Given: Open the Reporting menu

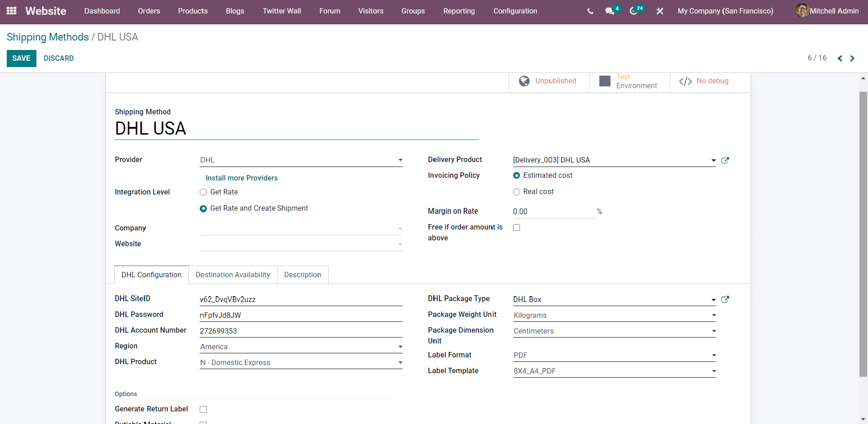Looking at the screenshot, I should [x=459, y=11].
